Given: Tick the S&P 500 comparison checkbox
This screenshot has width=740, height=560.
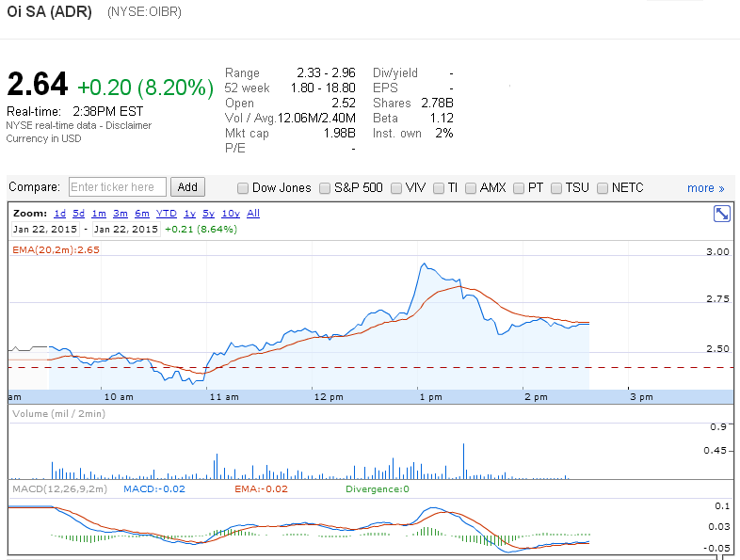Looking at the screenshot, I should 325,188.
